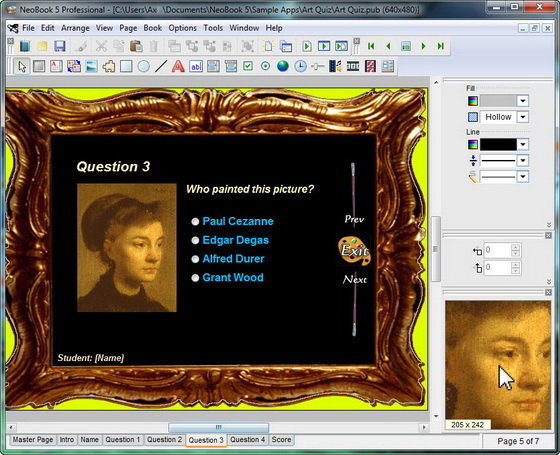Click the Fill rainbow color picker icon
The width and height of the screenshot is (560, 455).
[x=473, y=101]
